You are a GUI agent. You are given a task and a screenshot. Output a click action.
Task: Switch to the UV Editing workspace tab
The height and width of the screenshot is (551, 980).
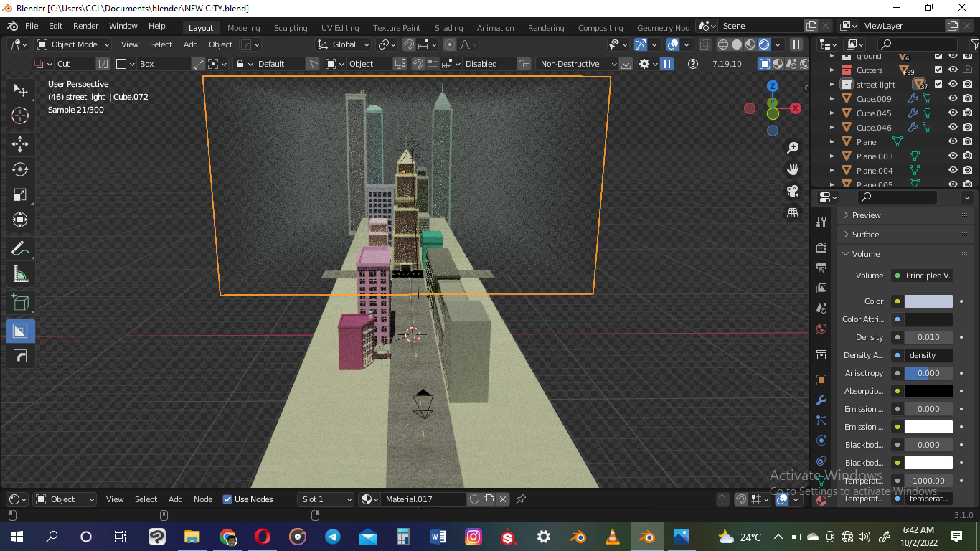pos(339,28)
